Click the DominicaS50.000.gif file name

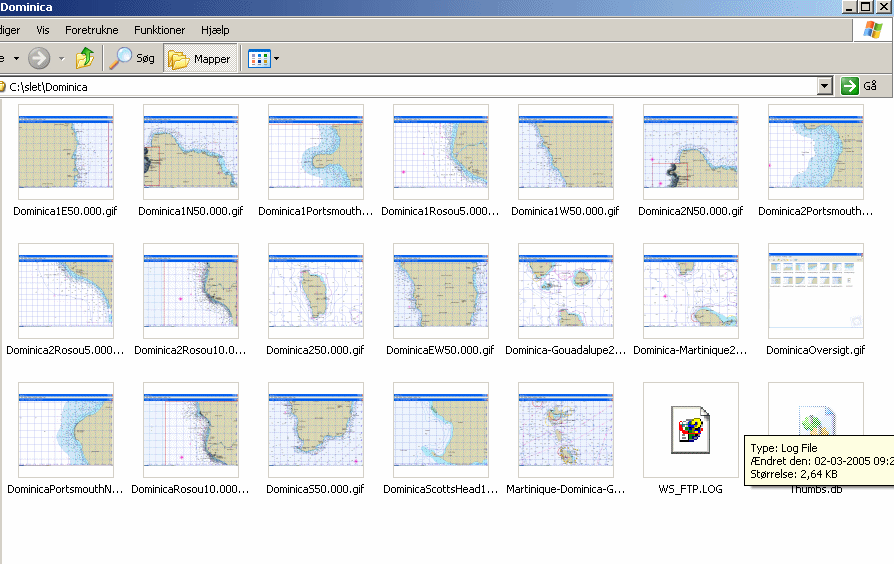[315, 489]
